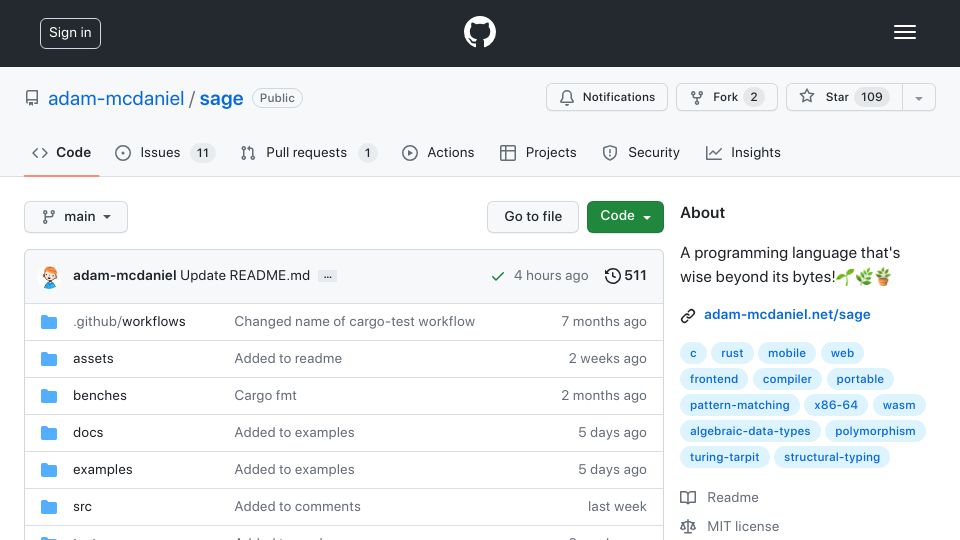The image size is (960, 540).
Task: Open the star lists dropdown arrow
Action: [x=919, y=98]
